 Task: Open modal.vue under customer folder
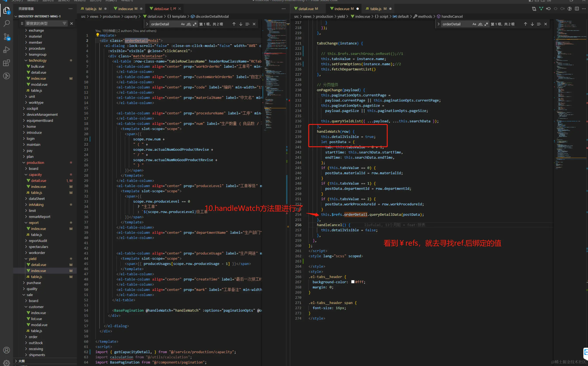coord(39,325)
